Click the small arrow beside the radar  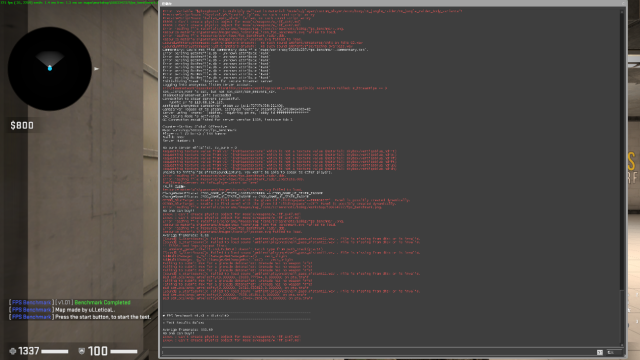96,69
